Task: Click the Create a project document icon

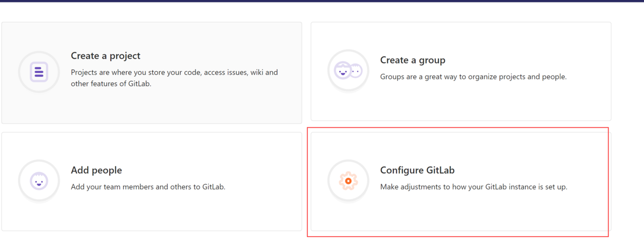Action: (x=39, y=72)
